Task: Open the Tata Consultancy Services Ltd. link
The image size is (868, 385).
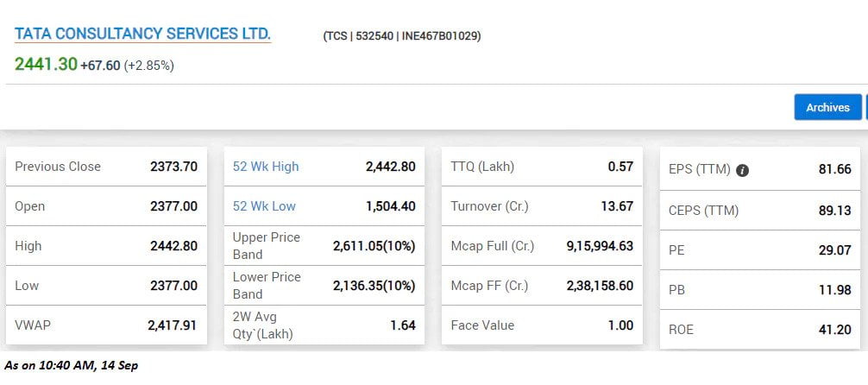Action: coord(142,35)
